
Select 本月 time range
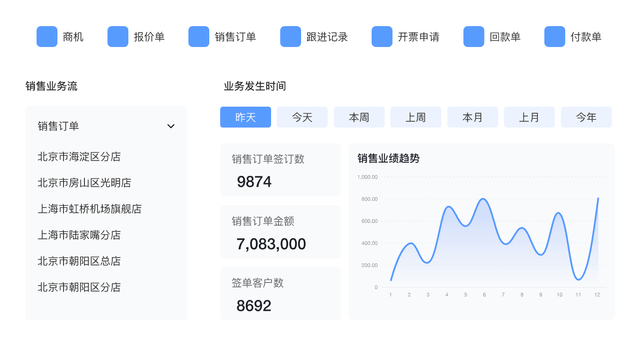(x=473, y=117)
